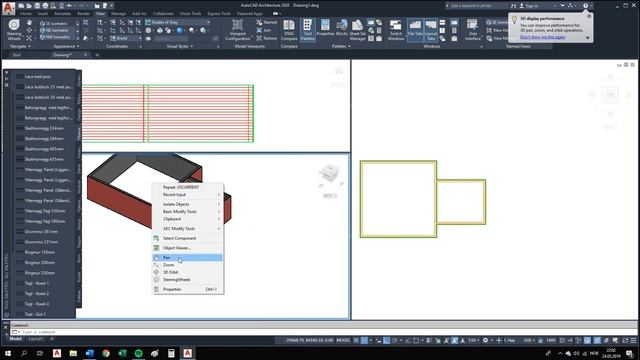This screenshot has width=640, height=360.
Task: Open the AutoCAD application menu logo
Action: click(8, 8)
